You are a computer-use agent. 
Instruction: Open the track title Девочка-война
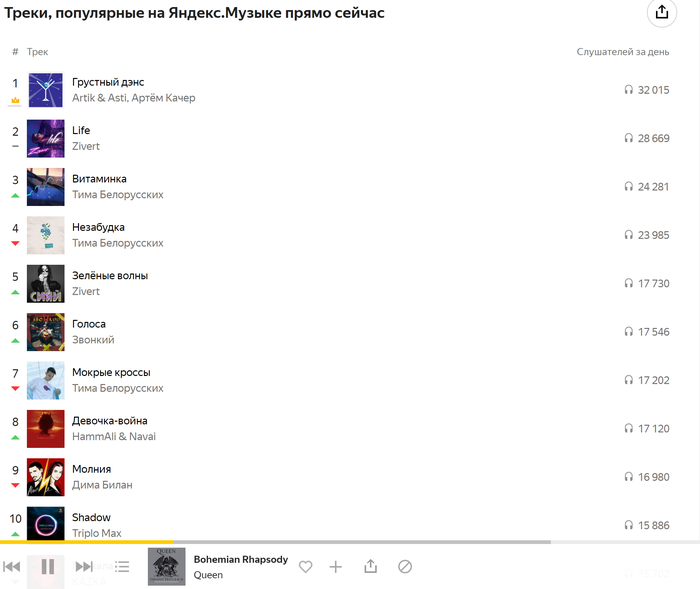pyautogui.click(x=110, y=421)
